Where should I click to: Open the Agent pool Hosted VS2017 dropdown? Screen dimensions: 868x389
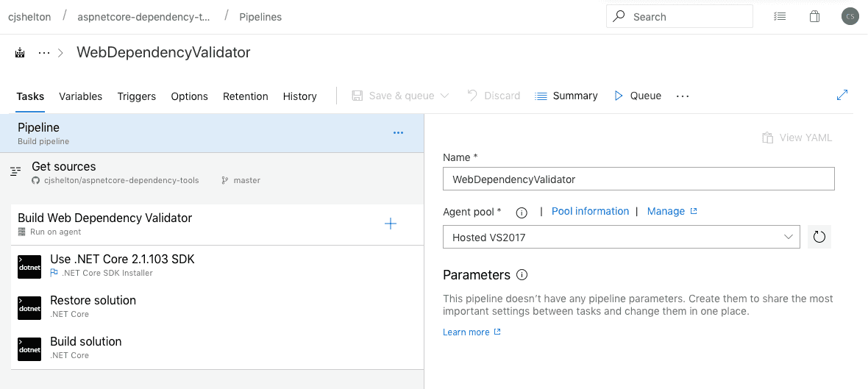pyautogui.click(x=621, y=237)
